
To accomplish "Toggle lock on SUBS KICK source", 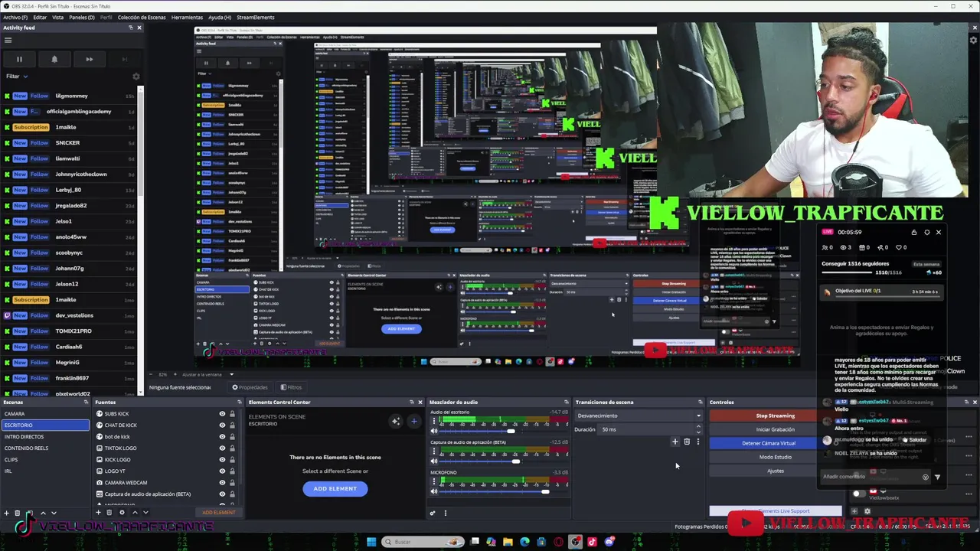I will tap(232, 414).
